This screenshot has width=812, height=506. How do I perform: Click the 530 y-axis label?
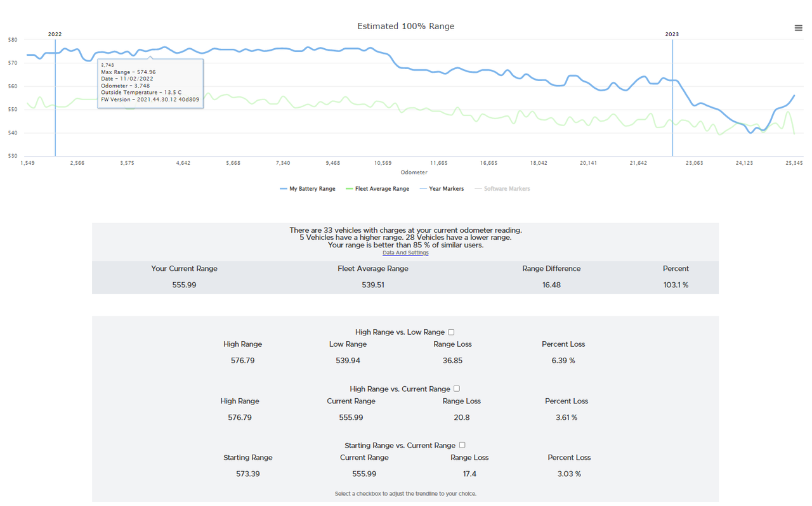click(x=12, y=156)
